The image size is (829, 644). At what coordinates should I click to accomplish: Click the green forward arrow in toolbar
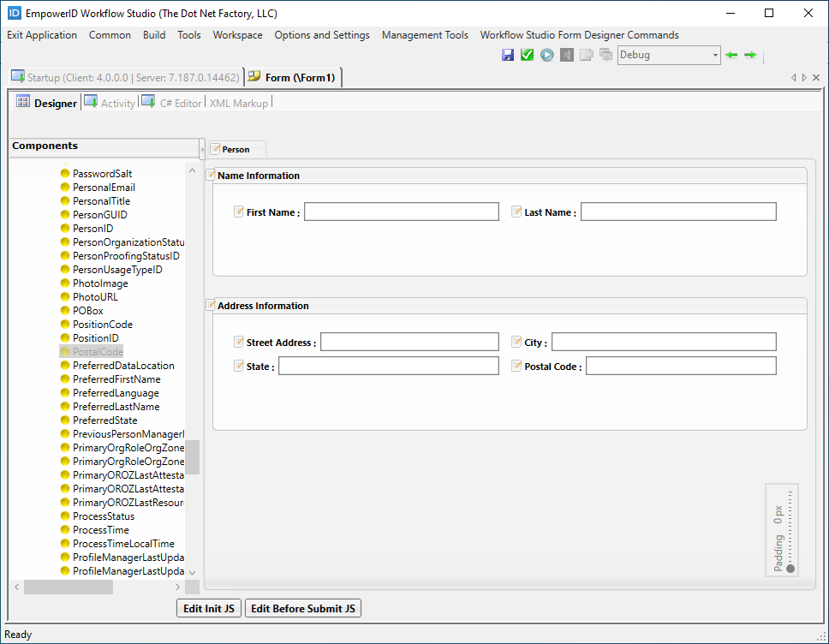[x=750, y=55]
